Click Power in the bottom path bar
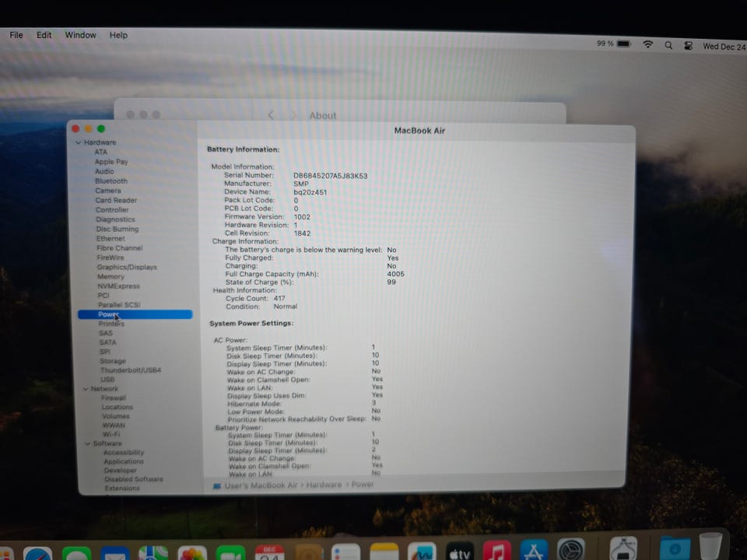The width and height of the screenshot is (747, 560). click(363, 485)
